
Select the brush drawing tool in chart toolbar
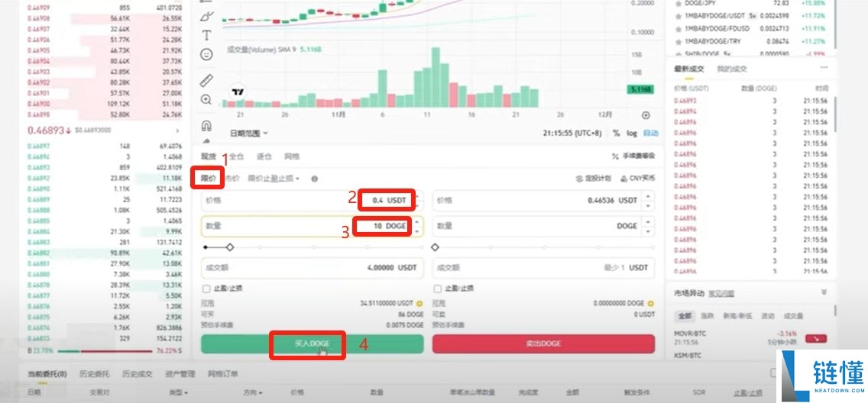[x=206, y=16]
